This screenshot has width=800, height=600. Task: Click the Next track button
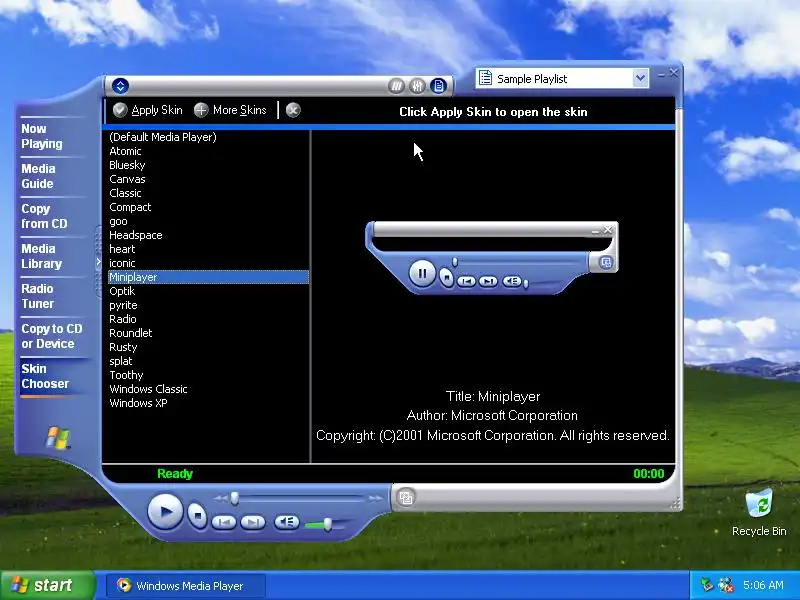(x=253, y=522)
